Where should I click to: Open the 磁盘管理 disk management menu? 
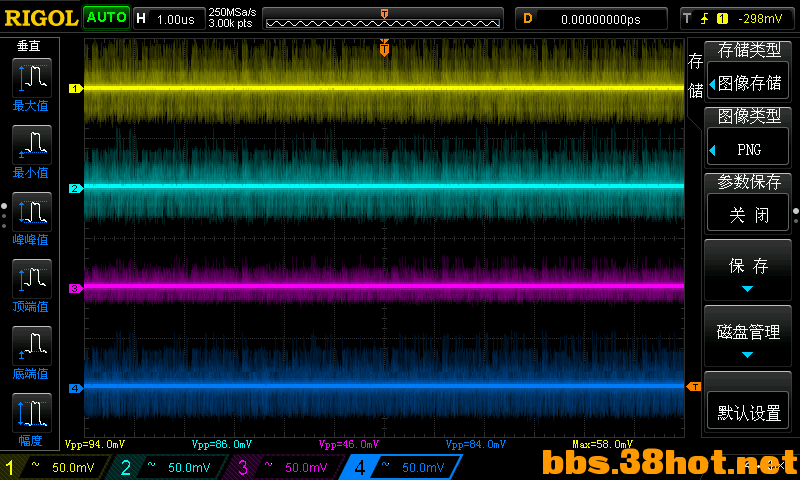(748, 337)
